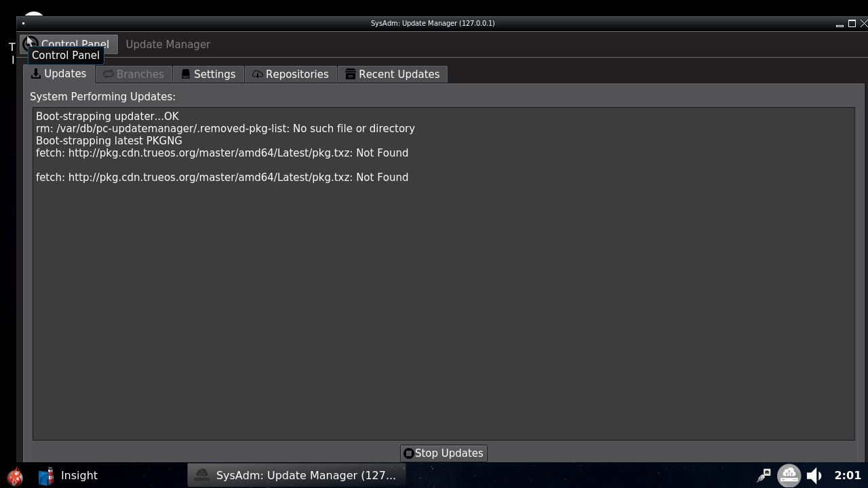Minimize the SysAdm Update Manager window
The height and width of the screenshot is (488, 868).
(840, 24)
